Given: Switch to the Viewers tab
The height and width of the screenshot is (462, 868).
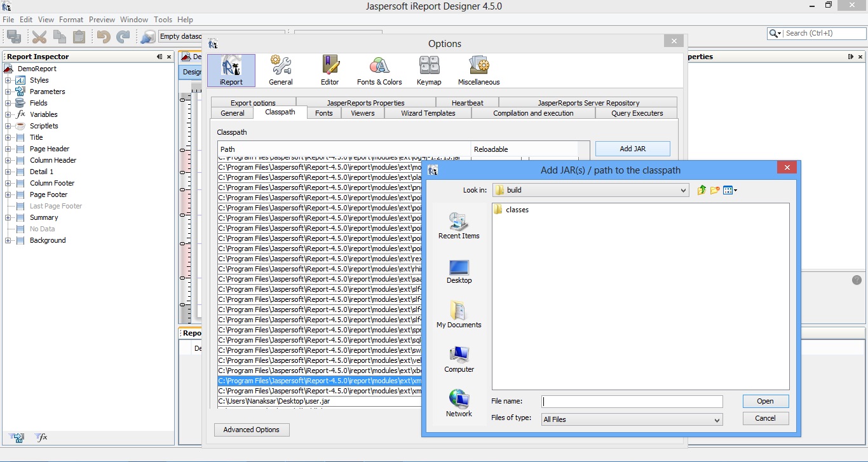Looking at the screenshot, I should [362, 112].
